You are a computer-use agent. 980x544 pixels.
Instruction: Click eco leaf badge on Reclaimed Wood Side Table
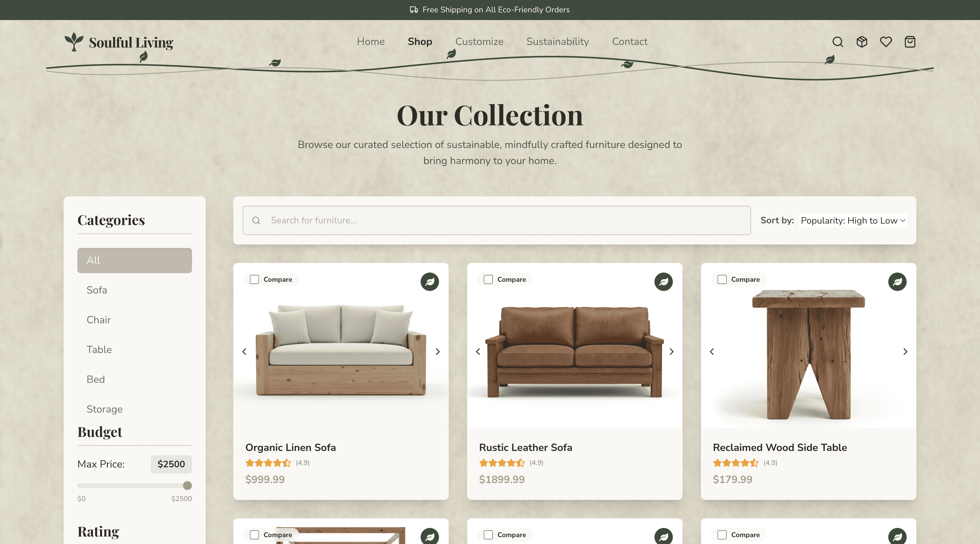pos(897,282)
